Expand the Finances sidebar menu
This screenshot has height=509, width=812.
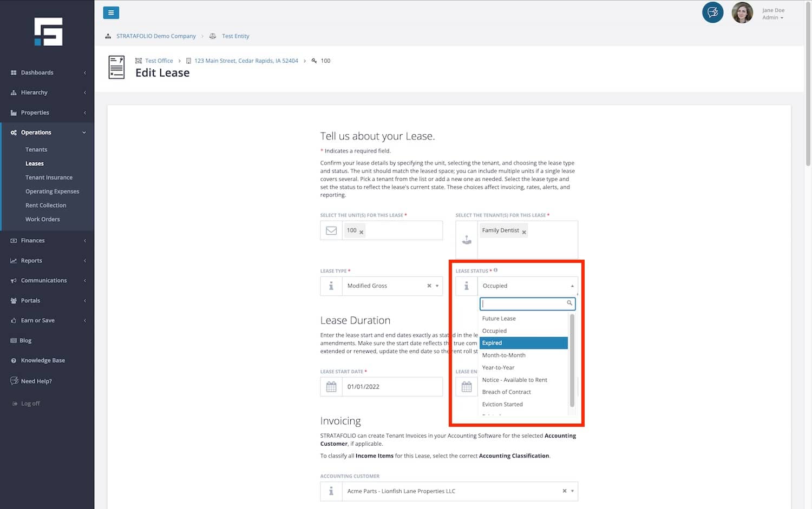[x=47, y=241]
